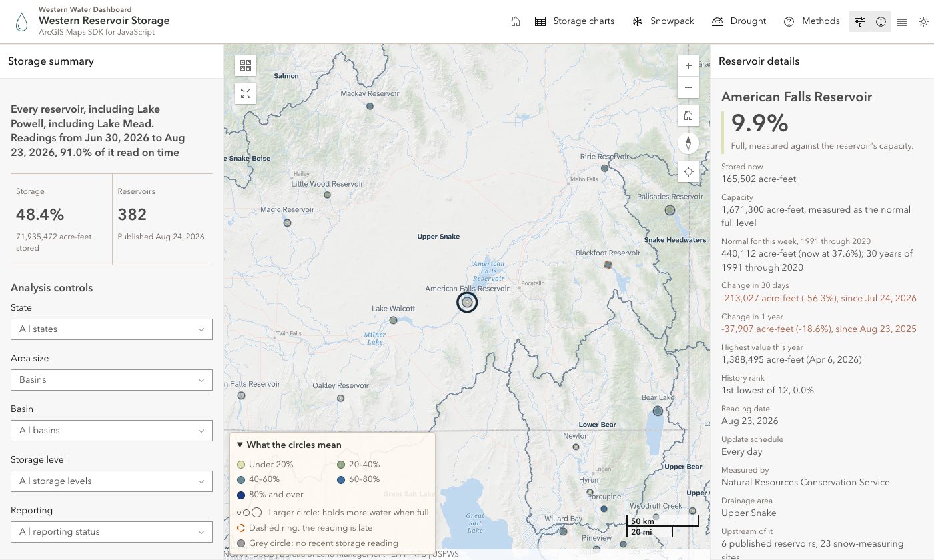This screenshot has height=560, width=934.
Task: Click '1,388,495 acre-feet (Apr 6, 2026)' value
Action: [791, 359]
